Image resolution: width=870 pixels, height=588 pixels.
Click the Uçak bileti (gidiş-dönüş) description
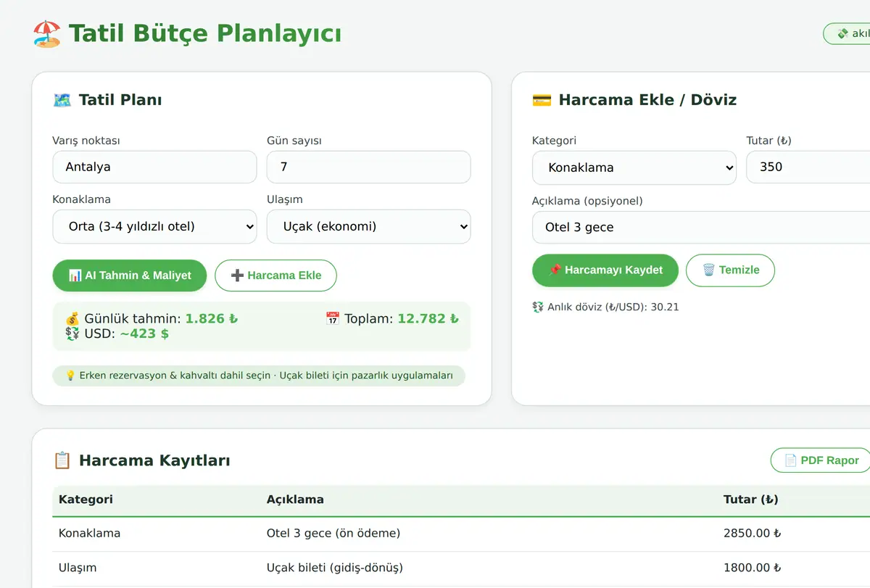click(335, 568)
